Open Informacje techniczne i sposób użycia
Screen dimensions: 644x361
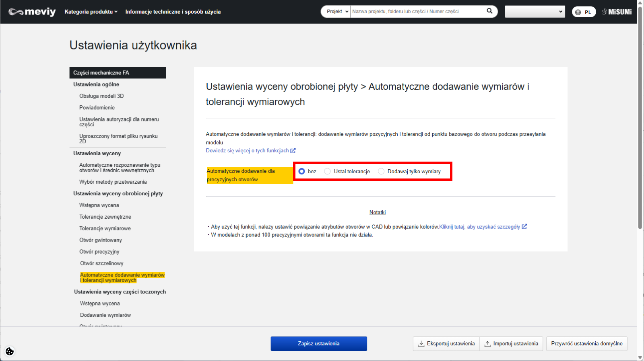coord(173,12)
